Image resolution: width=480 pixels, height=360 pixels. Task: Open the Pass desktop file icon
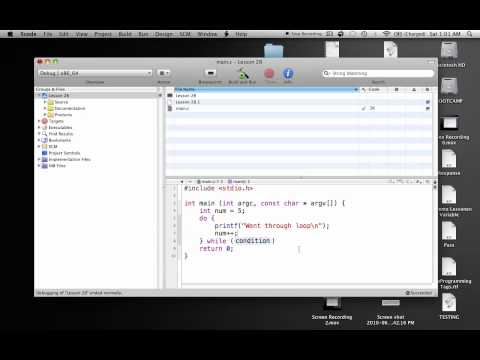(x=449, y=231)
